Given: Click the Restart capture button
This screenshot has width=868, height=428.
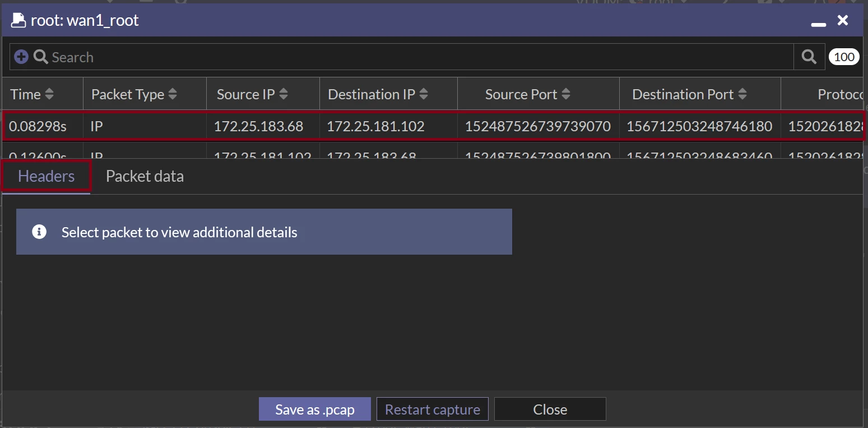Looking at the screenshot, I should (433, 409).
